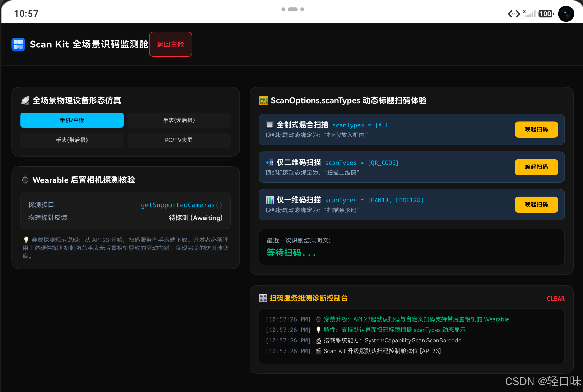Click the 等待扫码... result text

point(291,252)
